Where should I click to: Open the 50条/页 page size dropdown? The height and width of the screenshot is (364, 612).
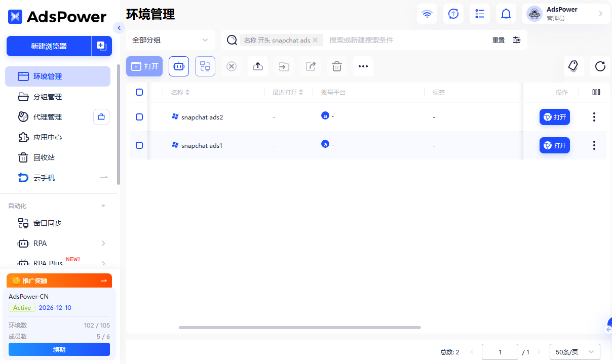point(575,352)
